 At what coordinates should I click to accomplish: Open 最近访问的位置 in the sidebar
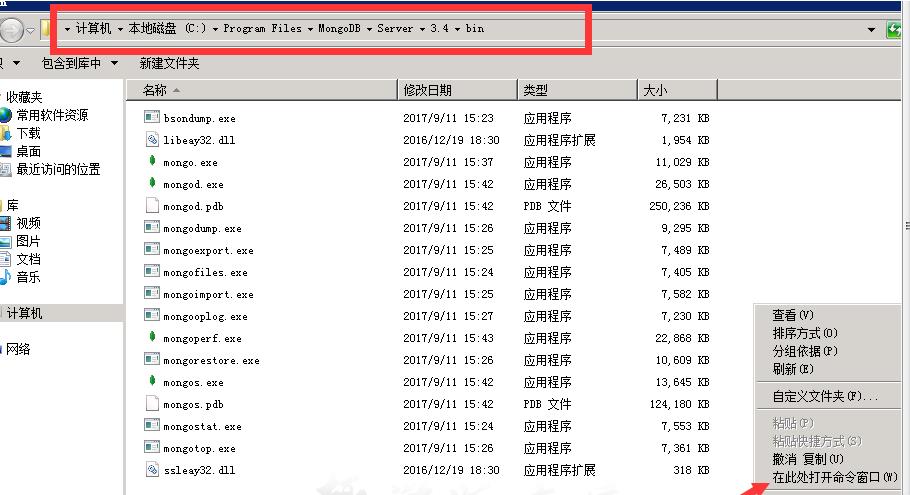58,169
